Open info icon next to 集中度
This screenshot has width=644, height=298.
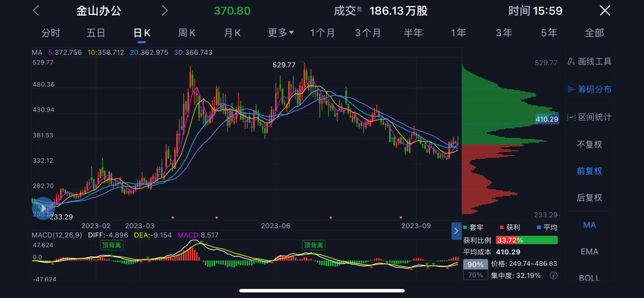tap(553, 275)
